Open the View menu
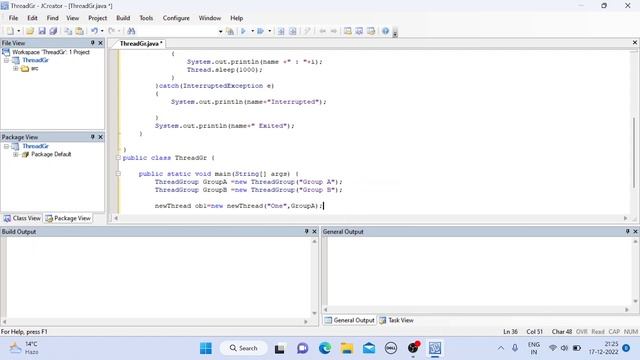Screen dimensions: 640x360 [72, 18]
